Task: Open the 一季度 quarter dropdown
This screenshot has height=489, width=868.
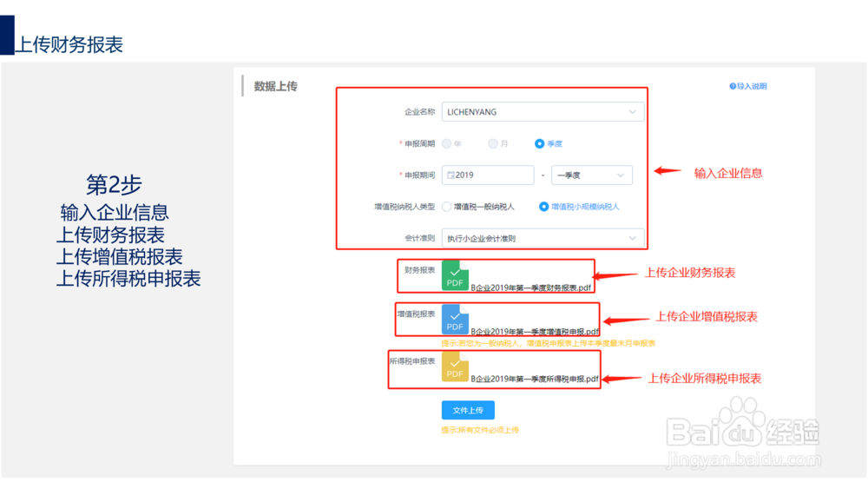Action: (x=592, y=175)
